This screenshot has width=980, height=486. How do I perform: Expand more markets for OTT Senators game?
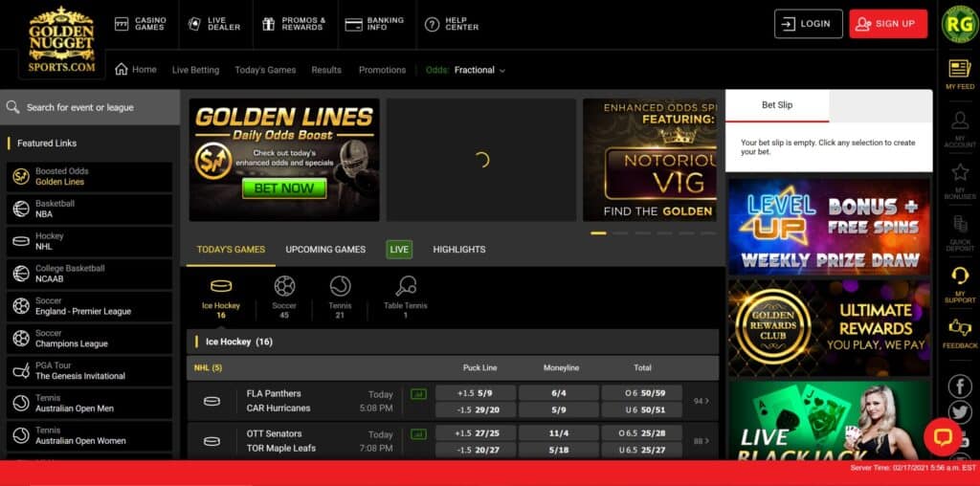coord(702,441)
